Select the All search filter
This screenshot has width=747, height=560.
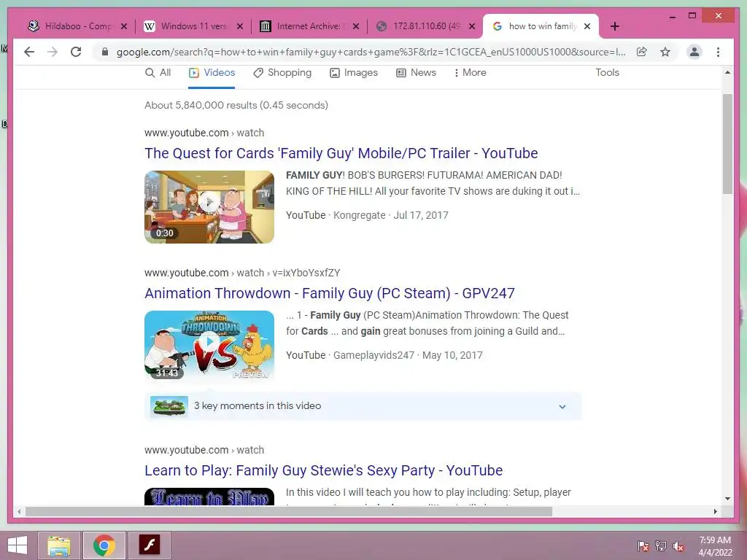click(158, 73)
